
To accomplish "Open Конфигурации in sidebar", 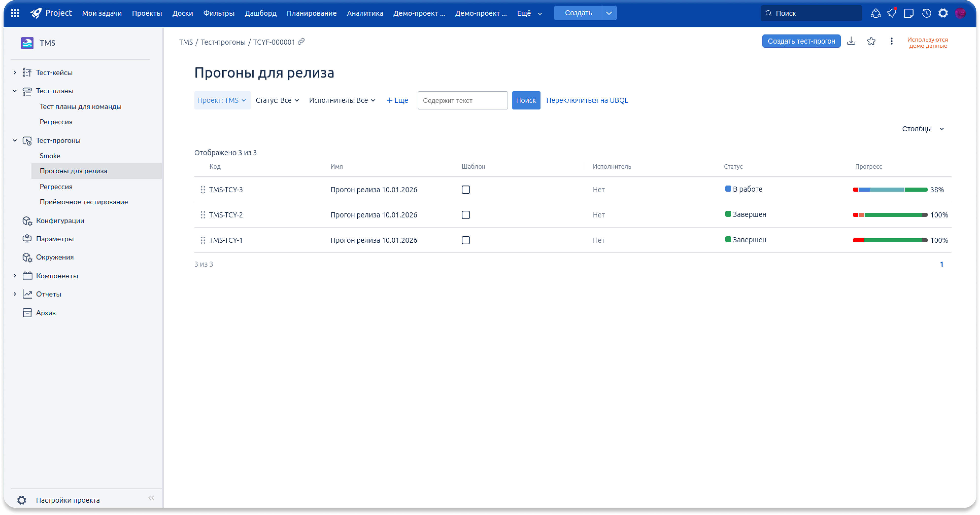I will [x=60, y=220].
